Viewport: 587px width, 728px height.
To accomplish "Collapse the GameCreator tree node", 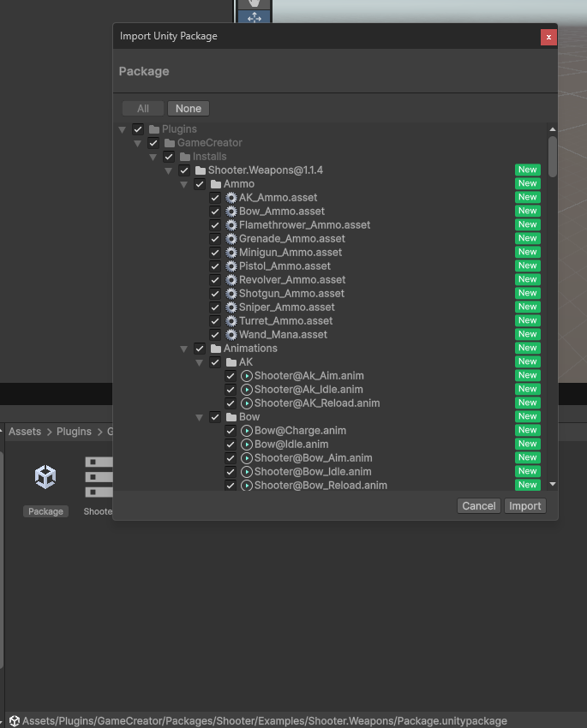I will [137, 144].
